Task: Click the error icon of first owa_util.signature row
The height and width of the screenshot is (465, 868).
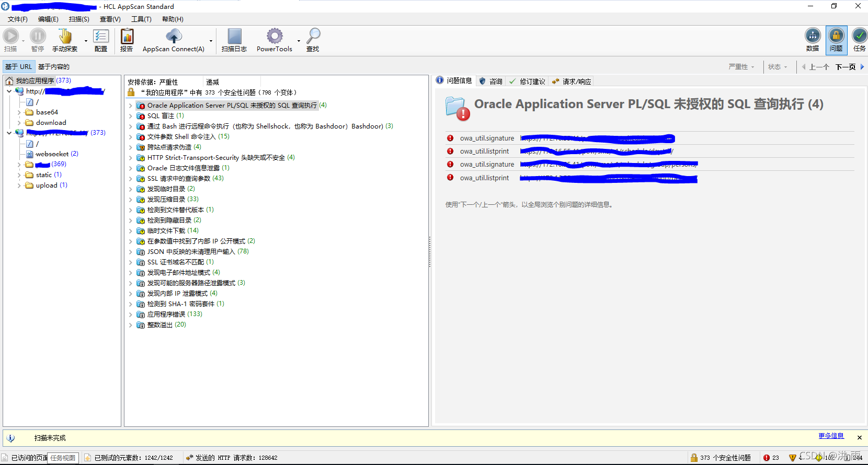Action: pos(450,138)
